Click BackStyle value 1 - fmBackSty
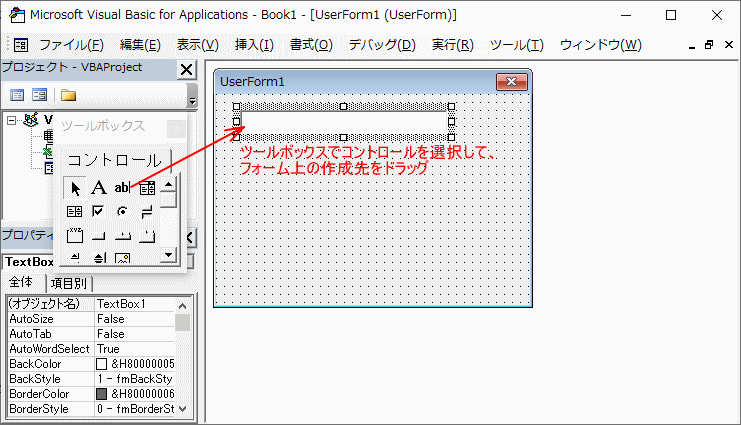 click(135, 379)
